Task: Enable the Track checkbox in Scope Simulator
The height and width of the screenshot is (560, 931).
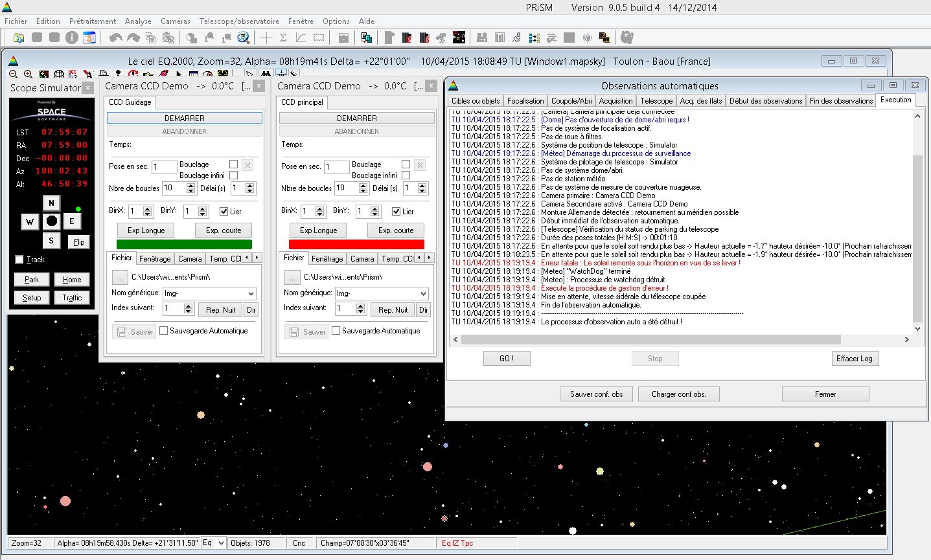Action: pyautogui.click(x=19, y=260)
